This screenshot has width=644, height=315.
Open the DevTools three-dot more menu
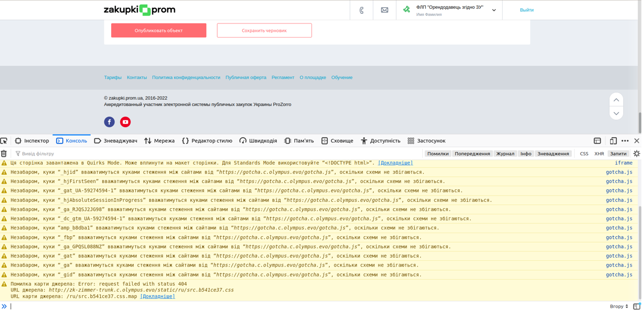pos(625,141)
